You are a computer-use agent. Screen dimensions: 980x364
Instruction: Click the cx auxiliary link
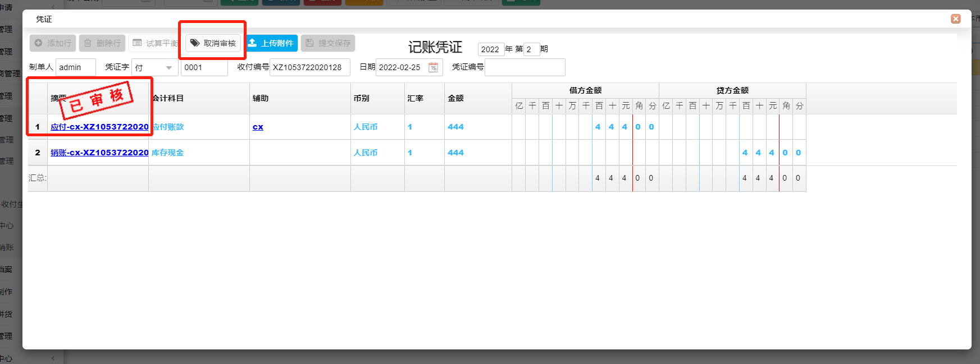point(258,127)
